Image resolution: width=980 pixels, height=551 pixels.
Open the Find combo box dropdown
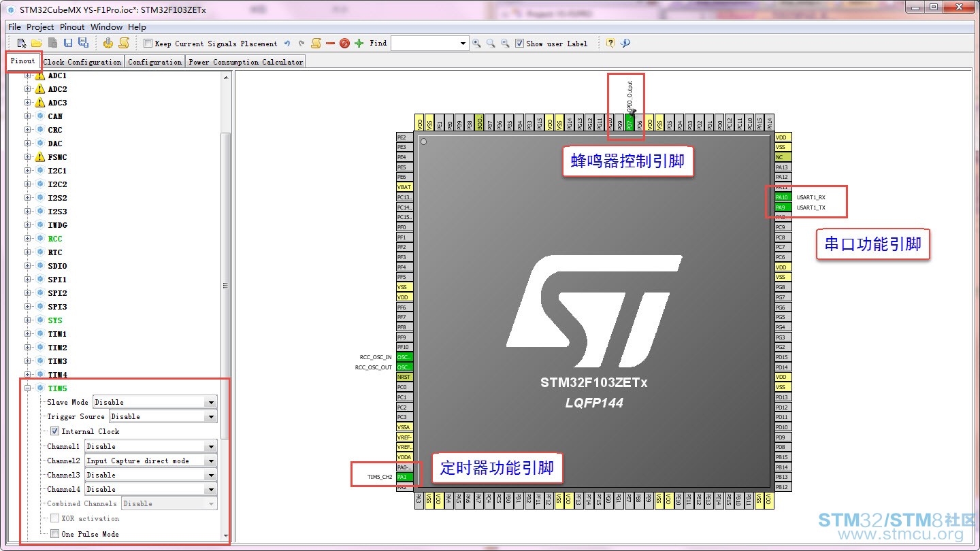[463, 44]
